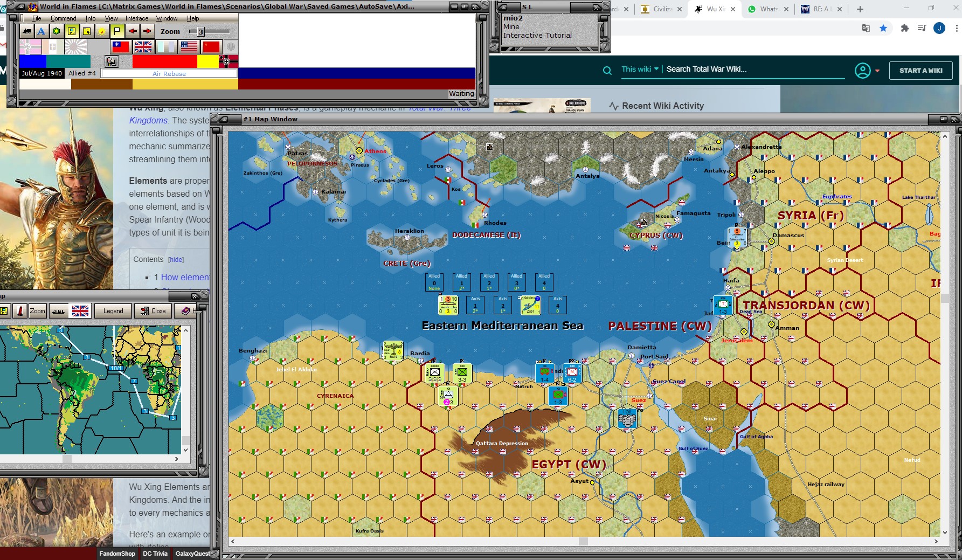Click the Legend button in mini map window
This screenshot has width=962, height=560.
113,311
